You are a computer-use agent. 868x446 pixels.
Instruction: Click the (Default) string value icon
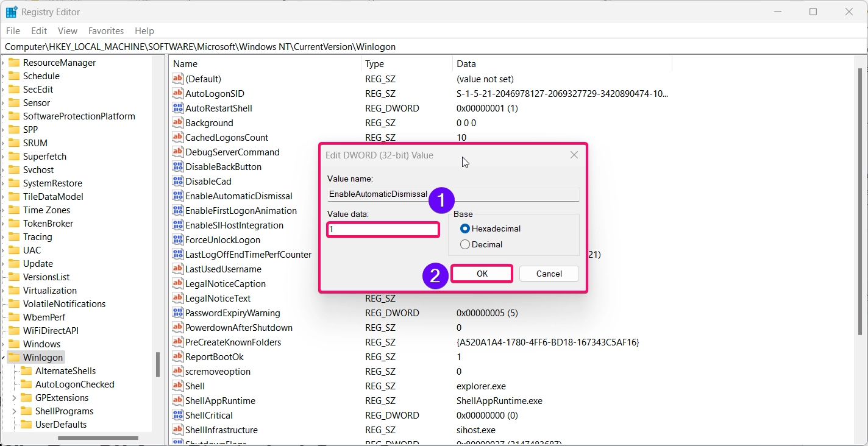pyautogui.click(x=178, y=79)
